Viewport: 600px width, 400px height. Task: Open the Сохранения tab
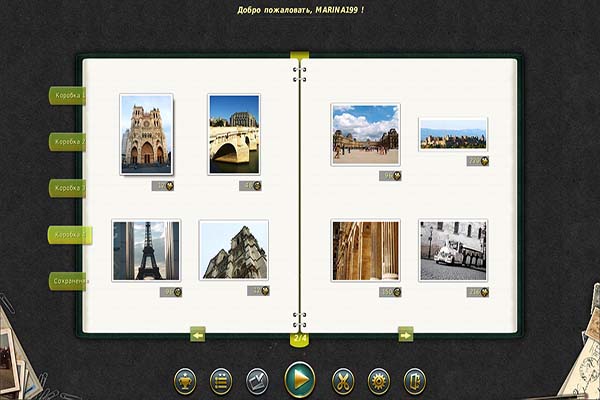pos(68,281)
